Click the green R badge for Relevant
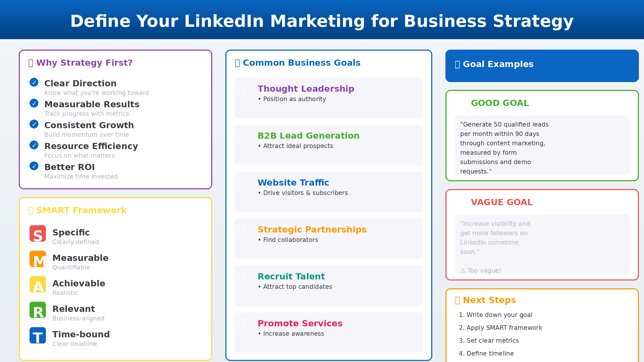Image resolution: width=644 pixels, height=362 pixels. pyautogui.click(x=38, y=310)
